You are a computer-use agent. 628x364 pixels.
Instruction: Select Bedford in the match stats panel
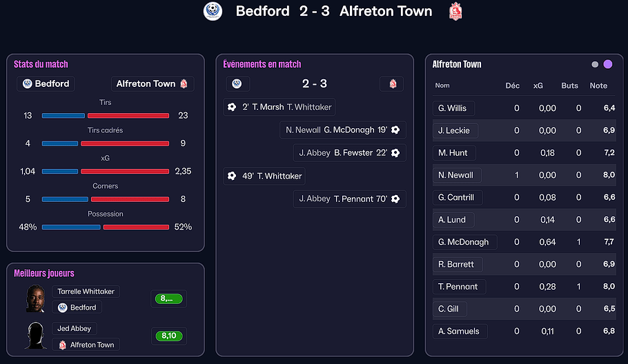pyautogui.click(x=46, y=83)
